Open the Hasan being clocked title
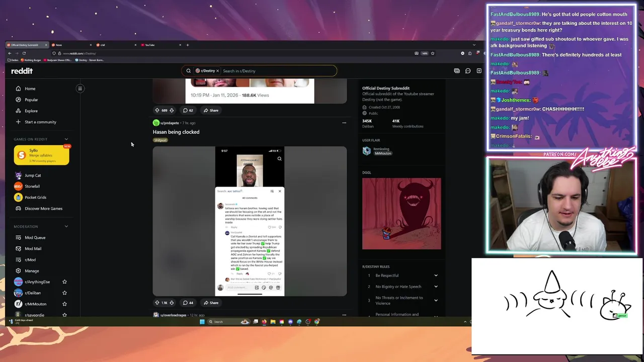 pyautogui.click(x=176, y=132)
